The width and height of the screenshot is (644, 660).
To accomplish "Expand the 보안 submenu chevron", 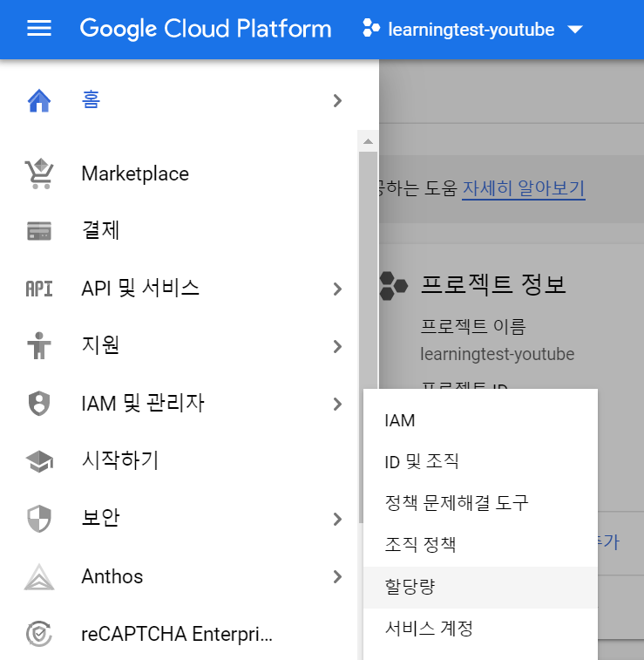I will [337, 519].
